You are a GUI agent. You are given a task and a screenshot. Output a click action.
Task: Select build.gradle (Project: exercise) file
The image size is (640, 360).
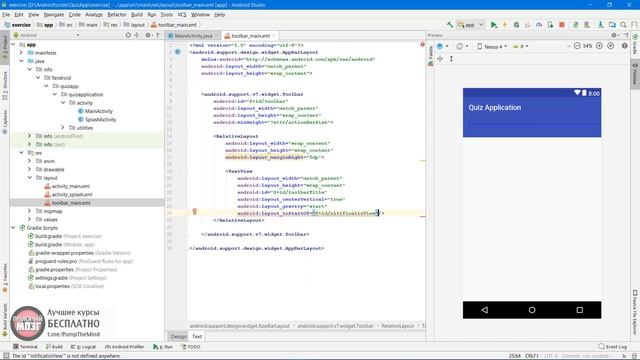tap(64, 236)
